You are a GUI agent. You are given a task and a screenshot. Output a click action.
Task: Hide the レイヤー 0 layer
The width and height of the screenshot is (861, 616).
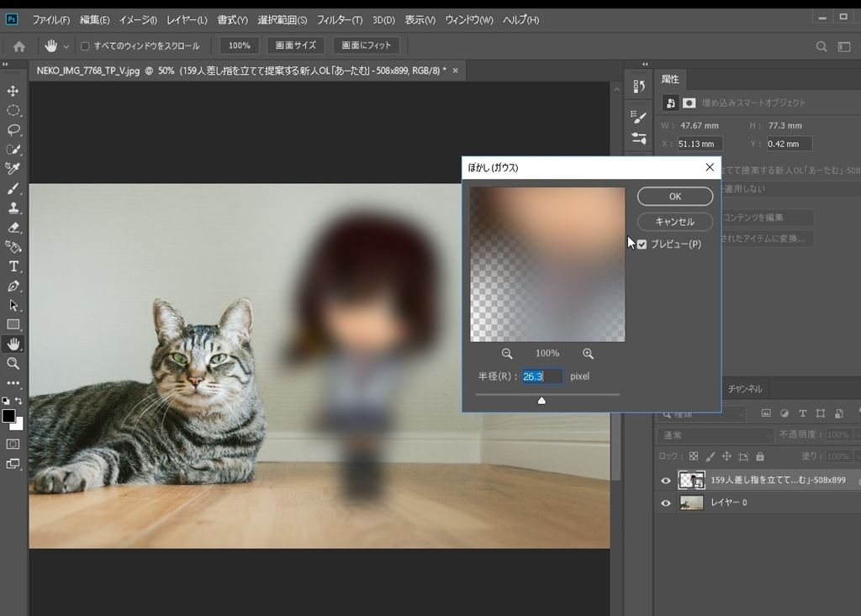point(666,503)
